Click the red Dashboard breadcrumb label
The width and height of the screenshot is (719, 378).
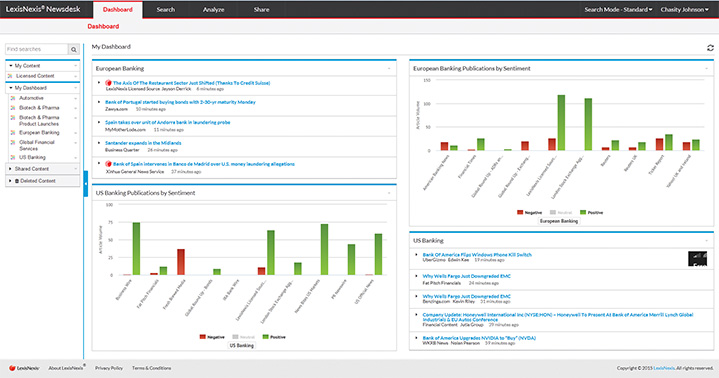pos(103,27)
